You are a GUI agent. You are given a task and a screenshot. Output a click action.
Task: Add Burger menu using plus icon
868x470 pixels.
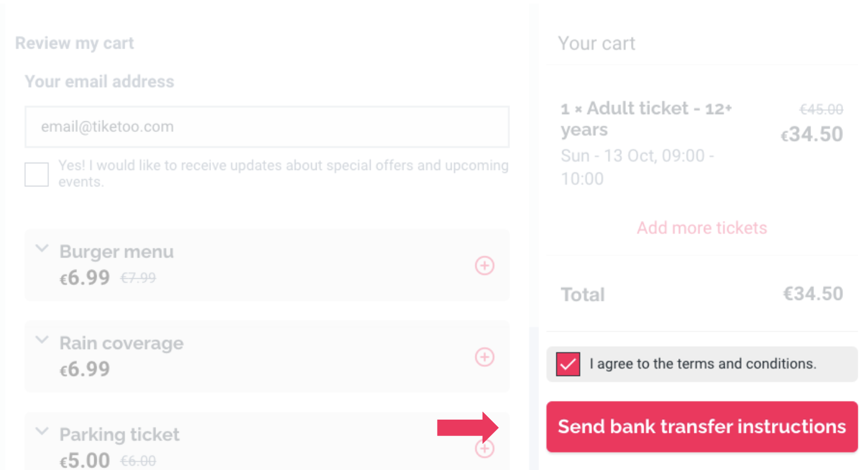pos(484,266)
